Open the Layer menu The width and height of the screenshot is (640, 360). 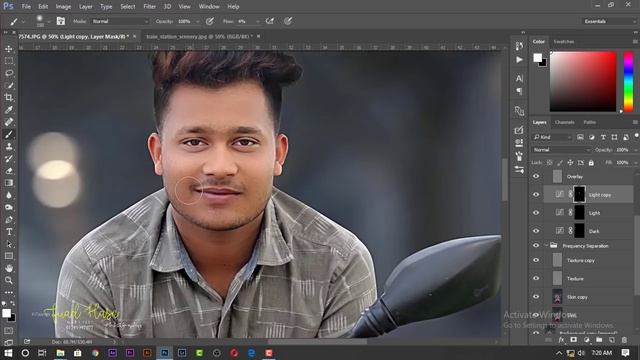click(x=86, y=7)
